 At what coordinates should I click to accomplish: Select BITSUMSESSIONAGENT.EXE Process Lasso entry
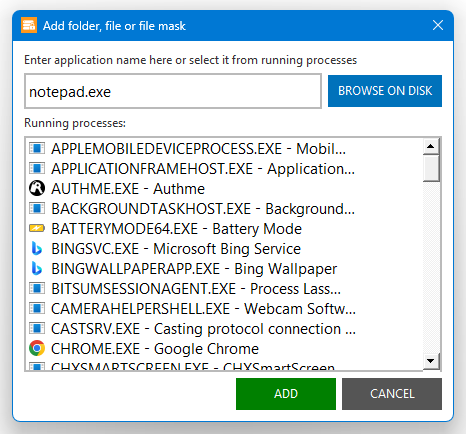[224, 288]
